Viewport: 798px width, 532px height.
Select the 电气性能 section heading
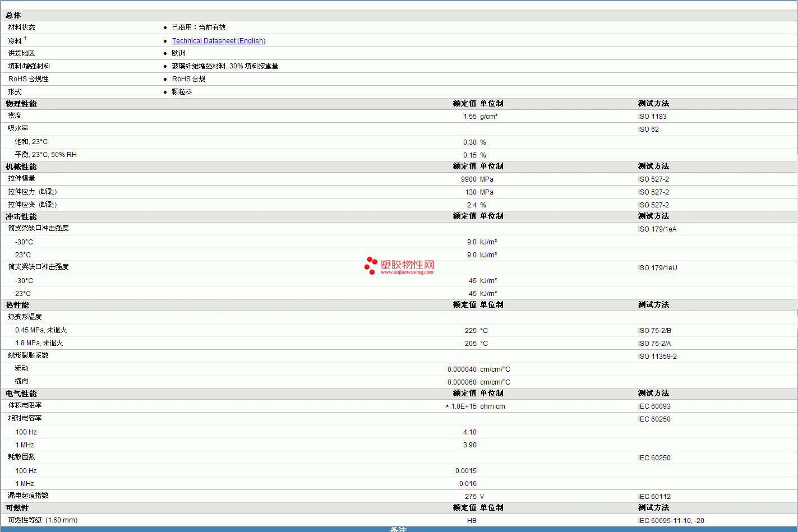coord(21,394)
